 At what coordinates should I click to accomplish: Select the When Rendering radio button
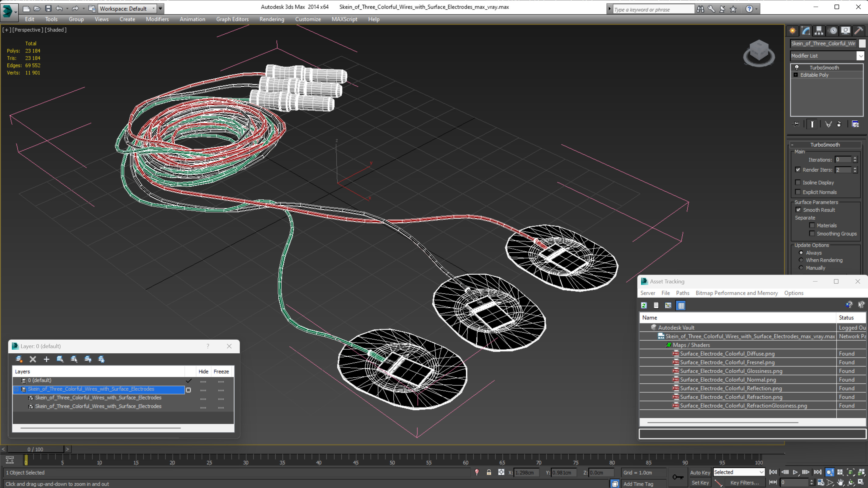click(x=801, y=260)
